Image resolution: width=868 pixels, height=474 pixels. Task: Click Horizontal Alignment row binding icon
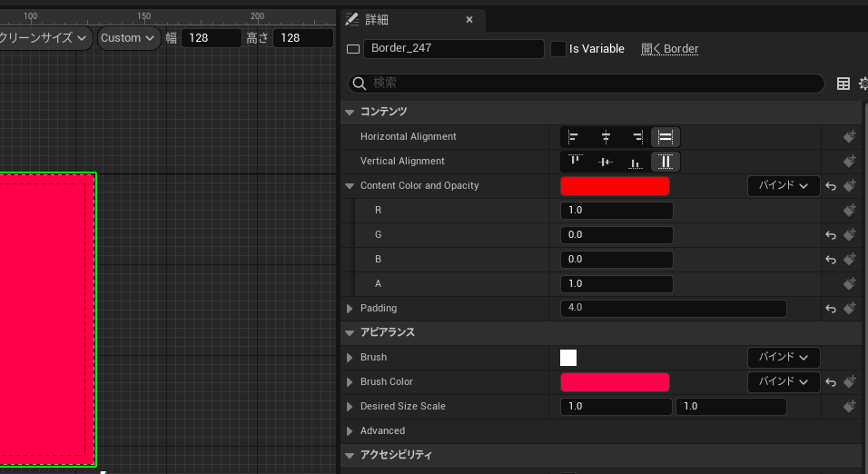click(849, 137)
